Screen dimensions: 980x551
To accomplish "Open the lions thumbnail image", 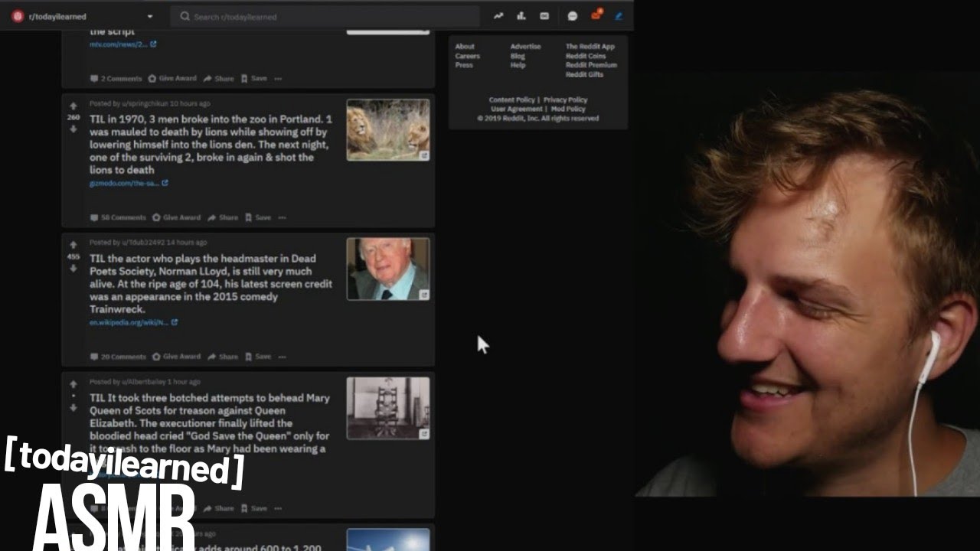I will (388, 130).
